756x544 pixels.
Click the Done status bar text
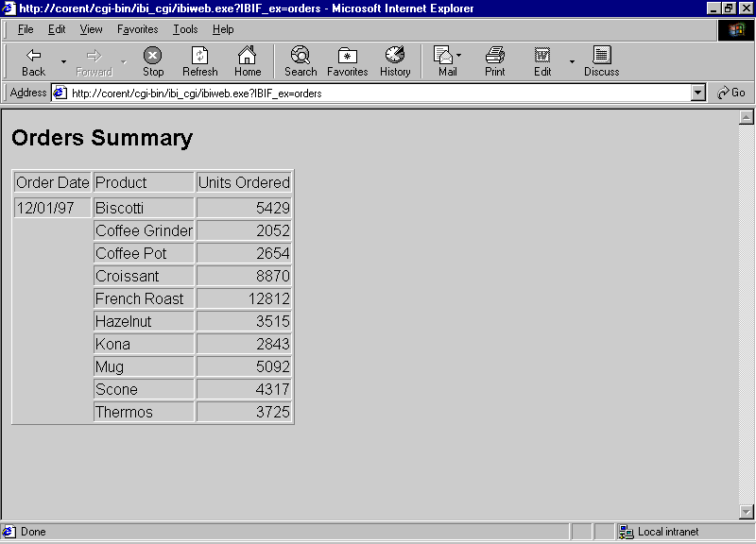[x=33, y=532]
